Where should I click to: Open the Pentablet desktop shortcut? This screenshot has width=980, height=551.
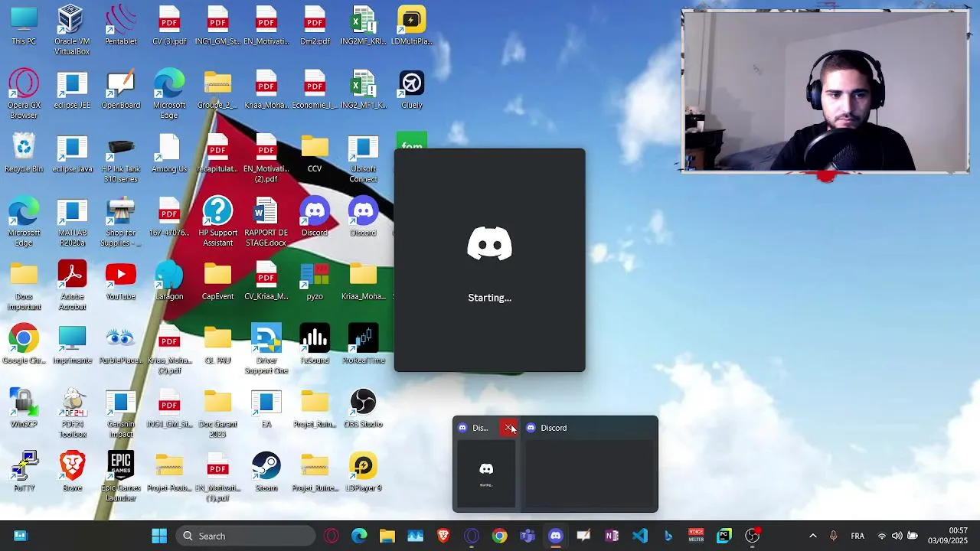121,26
